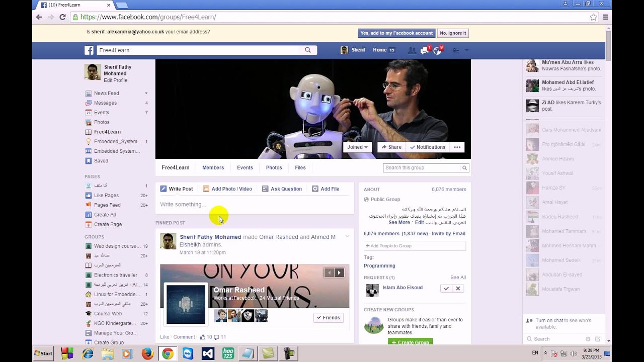644x362 pixels.
Task: Approve Islam Abo Elsoud's join request
Action: pos(446,289)
